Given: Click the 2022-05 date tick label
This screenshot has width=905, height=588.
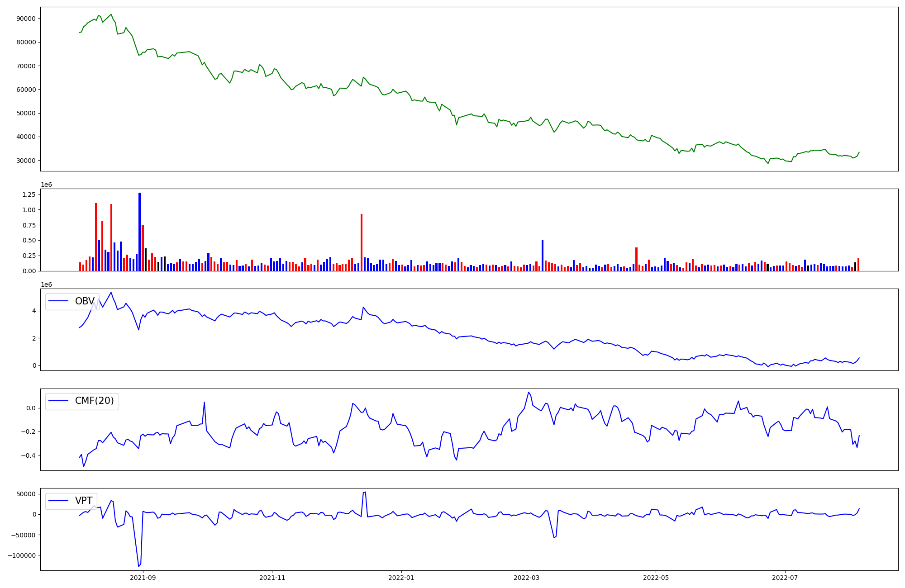Looking at the screenshot, I should 656,578.
